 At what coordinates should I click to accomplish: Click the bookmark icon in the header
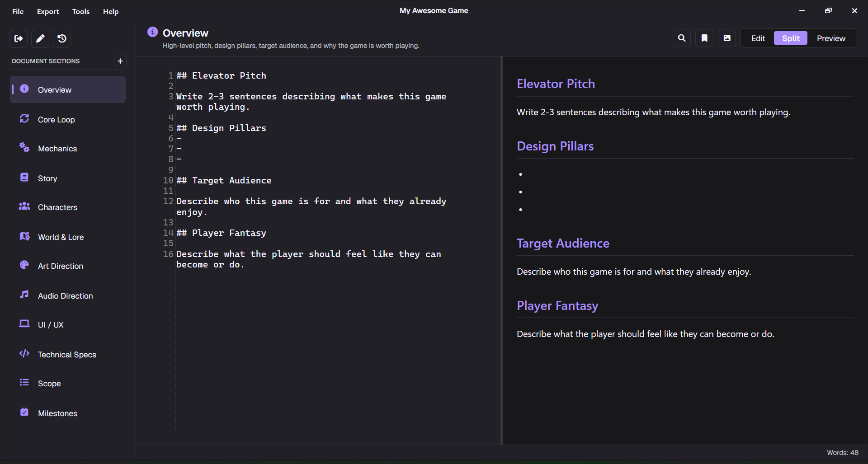click(x=704, y=38)
